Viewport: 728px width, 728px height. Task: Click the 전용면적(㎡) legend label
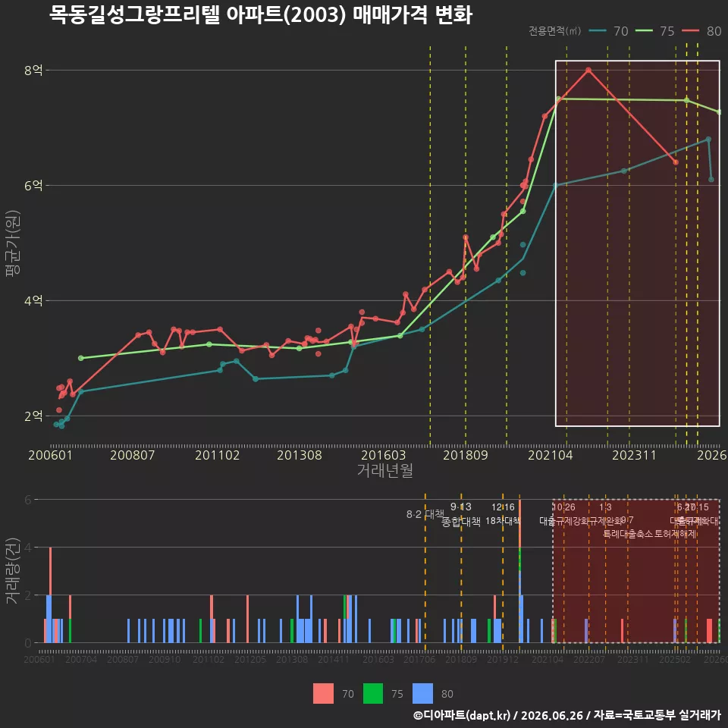tap(555, 31)
